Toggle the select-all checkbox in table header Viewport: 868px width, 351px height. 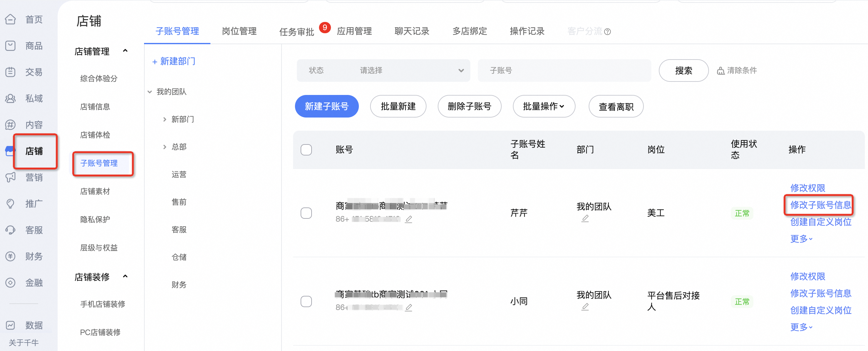coord(306,150)
